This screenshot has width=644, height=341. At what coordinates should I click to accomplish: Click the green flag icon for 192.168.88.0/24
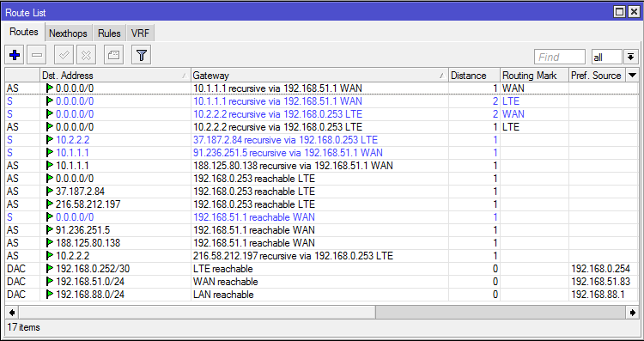50,294
